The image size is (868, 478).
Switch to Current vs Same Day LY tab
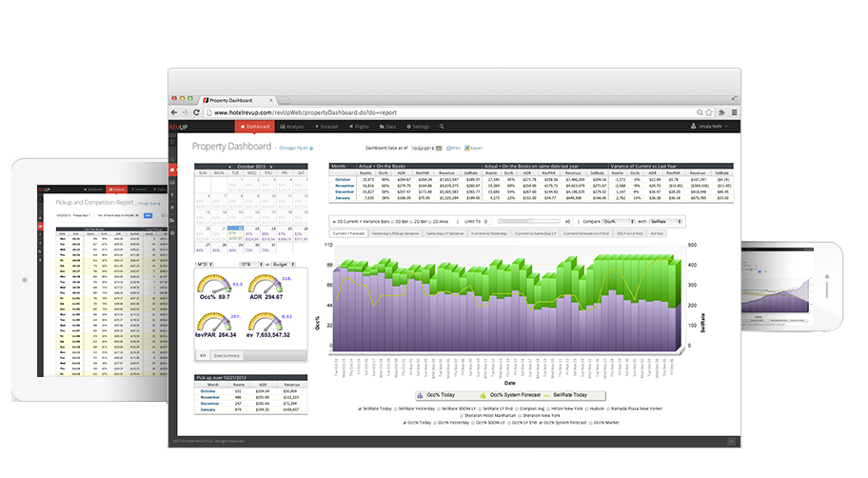point(535,233)
